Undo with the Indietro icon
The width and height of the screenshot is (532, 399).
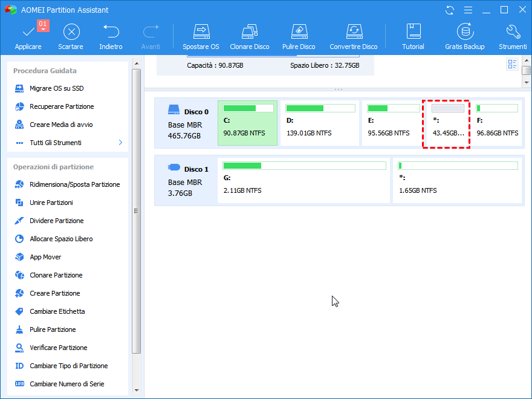(x=111, y=31)
